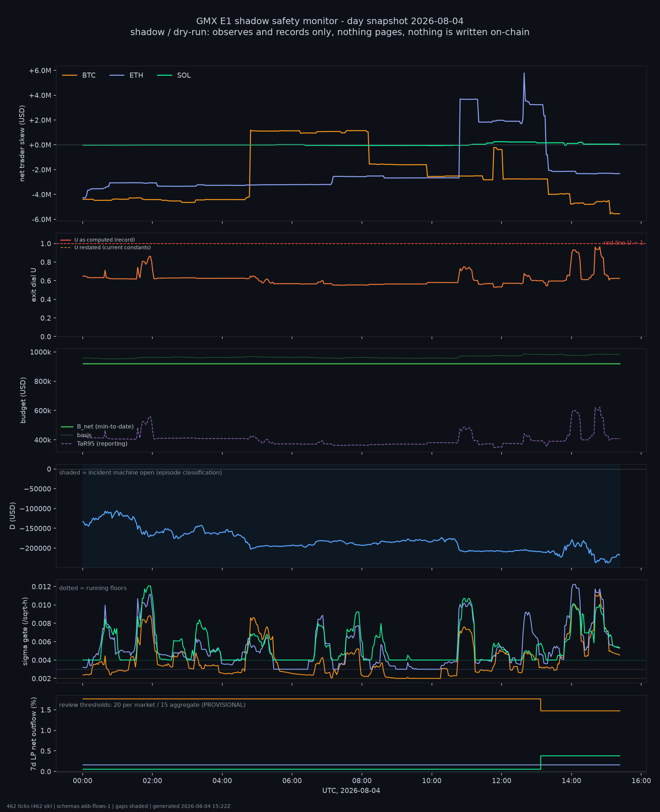Image resolution: width=660 pixels, height=812 pixels.
Task: Click the '400k' tick label
Action: pyautogui.click(x=42, y=440)
